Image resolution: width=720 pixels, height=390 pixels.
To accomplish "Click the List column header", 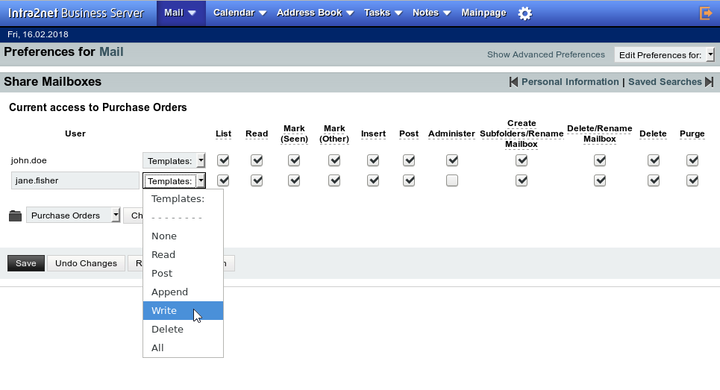I will pos(223,134).
